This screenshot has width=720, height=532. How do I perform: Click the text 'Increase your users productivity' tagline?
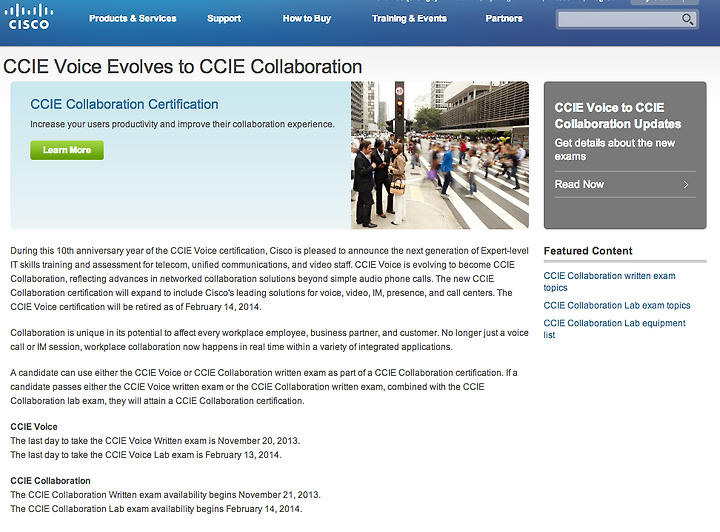(182, 124)
